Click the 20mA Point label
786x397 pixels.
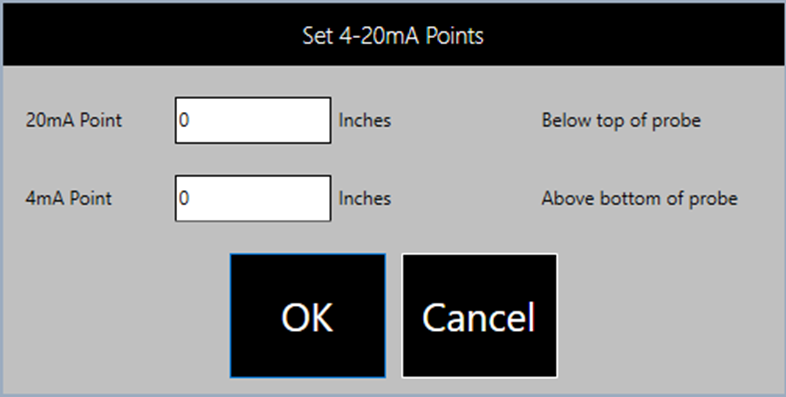point(74,120)
